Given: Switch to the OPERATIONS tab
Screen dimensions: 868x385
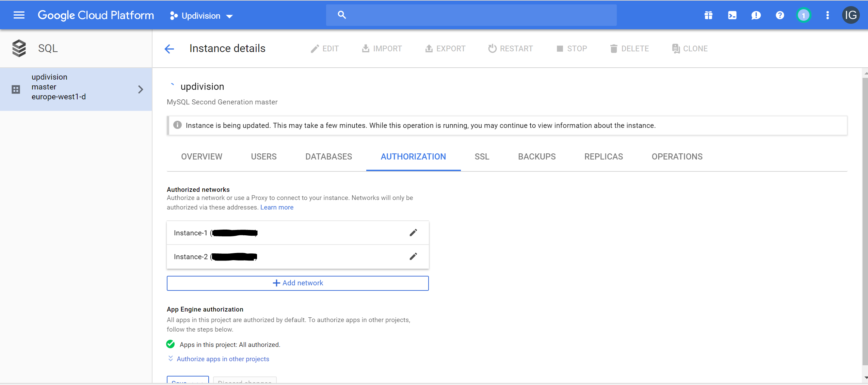Looking at the screenshot, I should [677, 156].
